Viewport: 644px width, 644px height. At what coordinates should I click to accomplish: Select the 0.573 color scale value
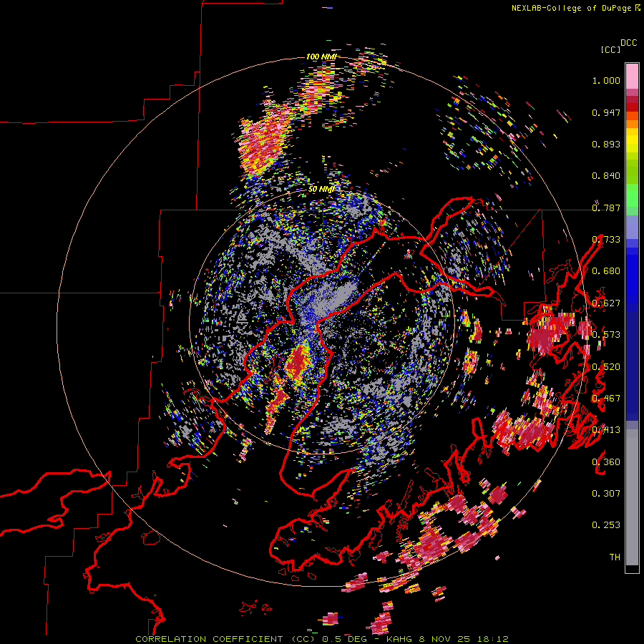606,335
